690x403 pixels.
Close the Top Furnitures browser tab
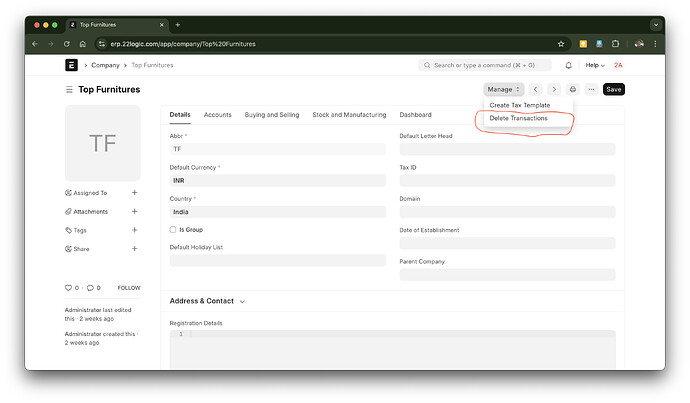(x=161, y=25)
